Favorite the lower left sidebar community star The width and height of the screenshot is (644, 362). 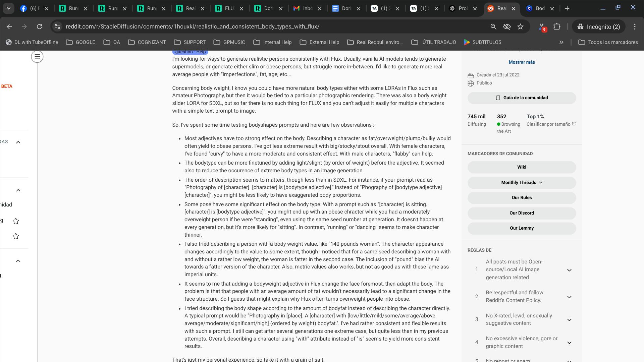click(x=16, y=236)
